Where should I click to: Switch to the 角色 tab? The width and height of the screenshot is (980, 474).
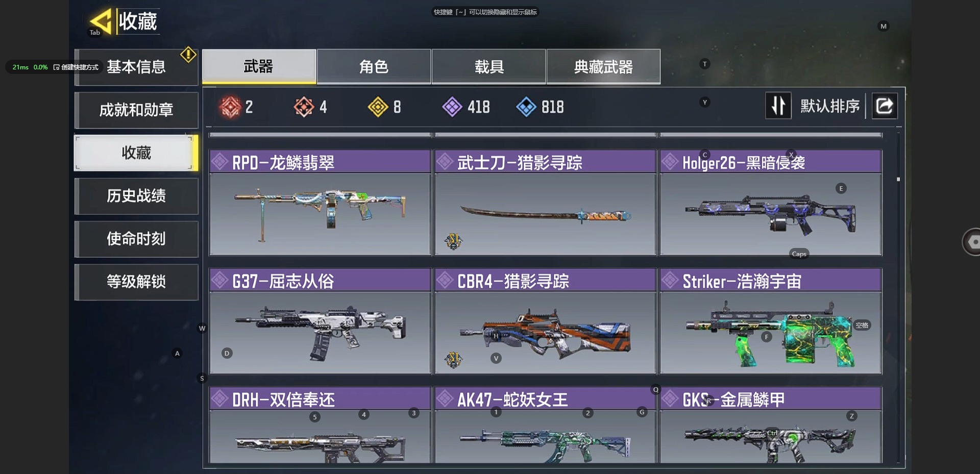pyautogui.click(x=374, y=66)
